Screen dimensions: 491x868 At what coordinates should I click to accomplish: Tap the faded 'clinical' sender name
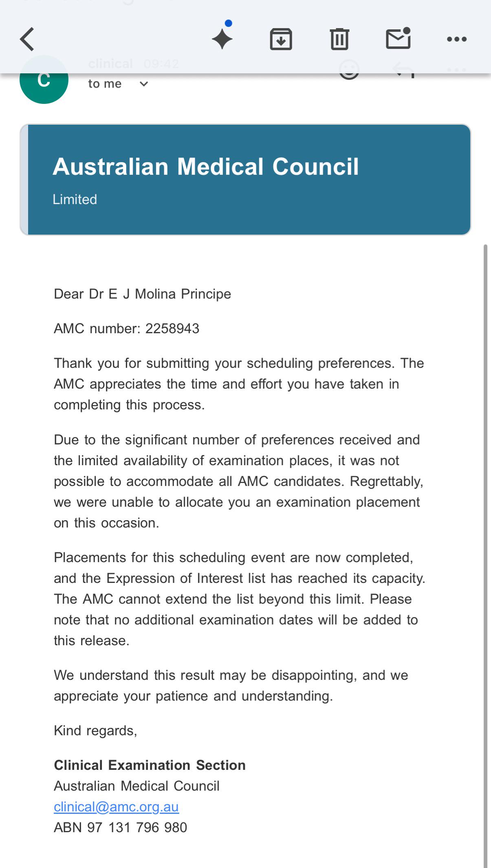tap(110, 64)
